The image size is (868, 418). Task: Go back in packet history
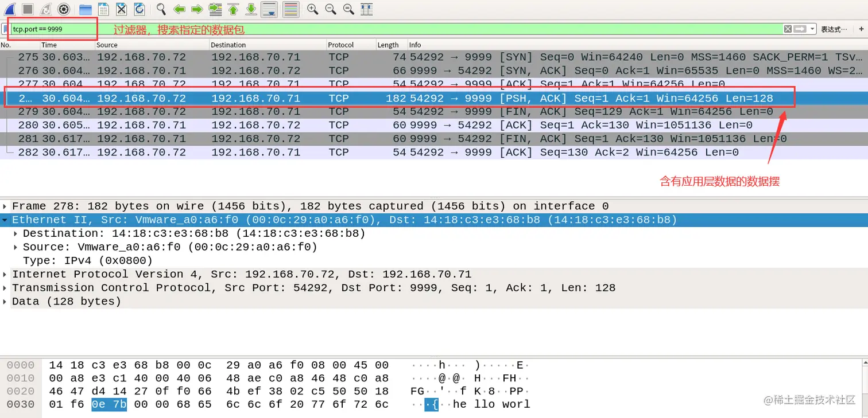179,9
